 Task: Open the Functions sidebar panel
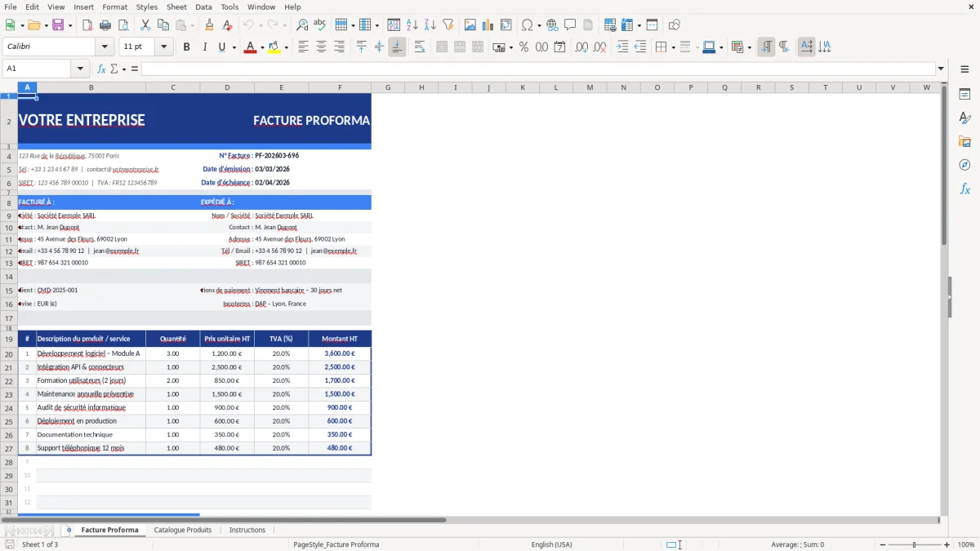(x=965, y=189)
